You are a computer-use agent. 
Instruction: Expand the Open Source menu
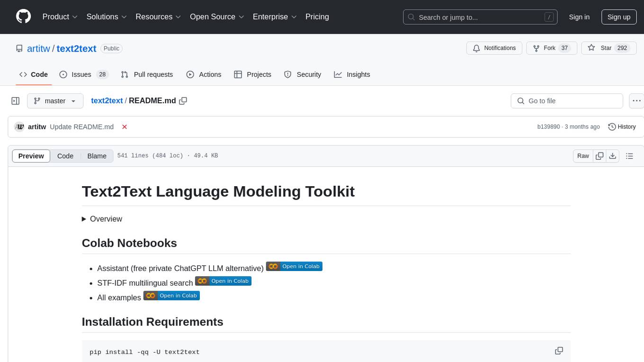point(217,17)
